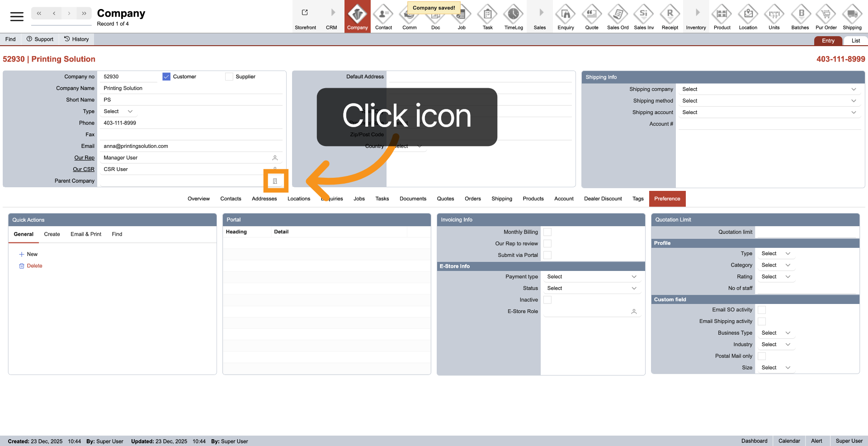The height and width of the screenshot is (446, 868).
Task: Switch to the Addresses tab
Action: coord(264,199)
